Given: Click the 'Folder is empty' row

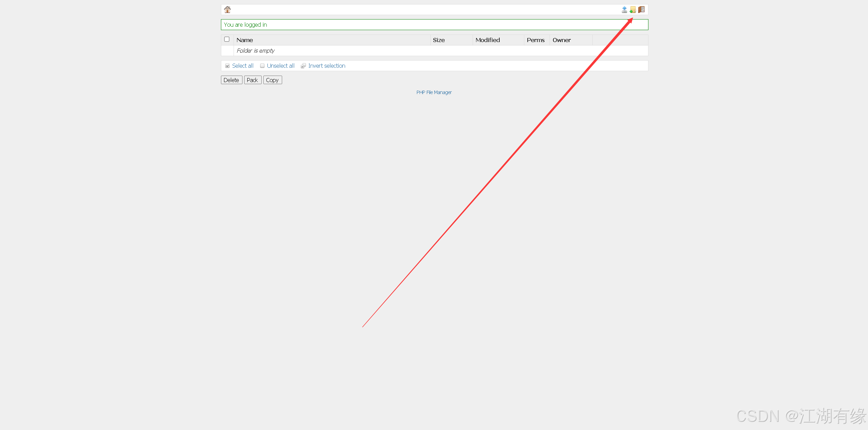Looking at the screenshot, I should coord(255,51).
